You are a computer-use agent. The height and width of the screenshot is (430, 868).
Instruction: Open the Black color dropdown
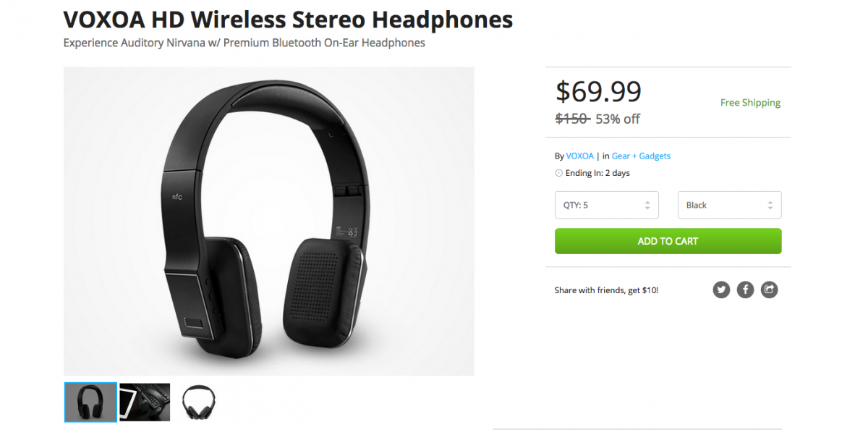click(x=729, y=205)
